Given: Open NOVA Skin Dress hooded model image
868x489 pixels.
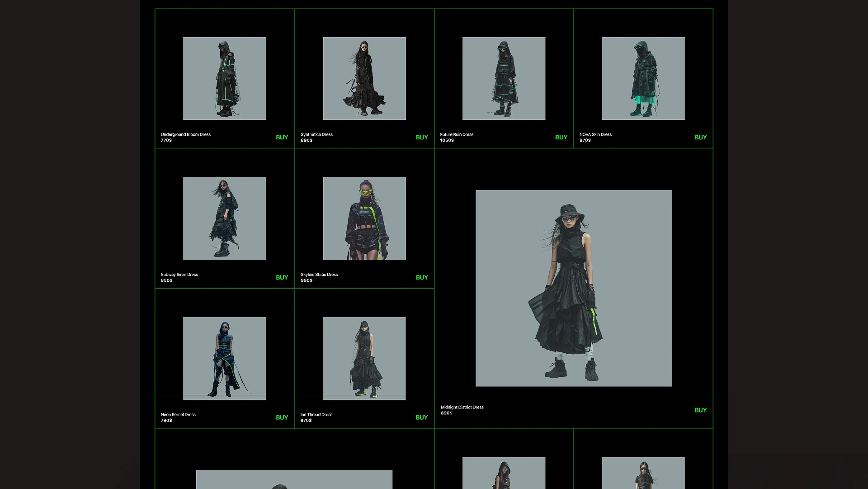Looking at the screenshot, I should click(643, 78).
